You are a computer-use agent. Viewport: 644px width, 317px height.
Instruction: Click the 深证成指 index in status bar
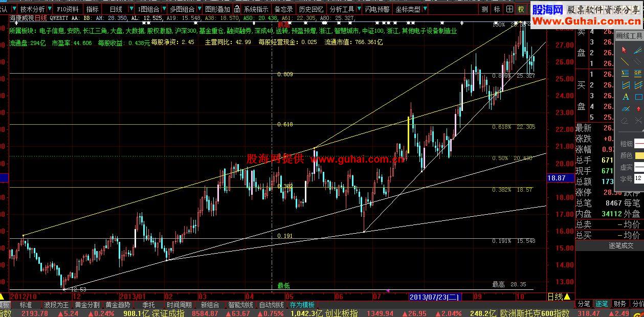click(168, 313)
